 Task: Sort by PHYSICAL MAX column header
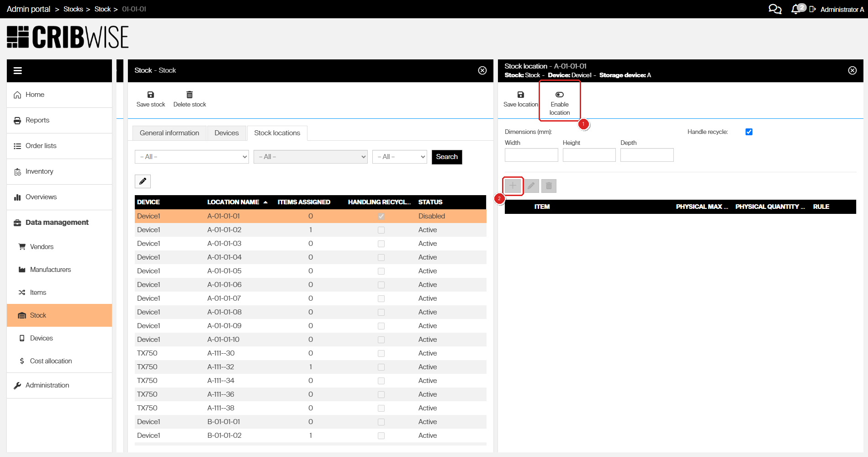[702, 207]
